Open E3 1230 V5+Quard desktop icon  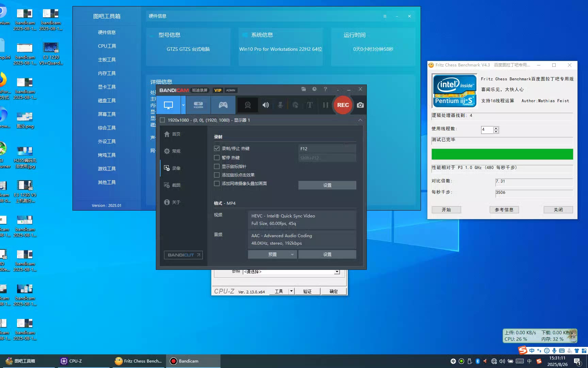pos(51,53)
